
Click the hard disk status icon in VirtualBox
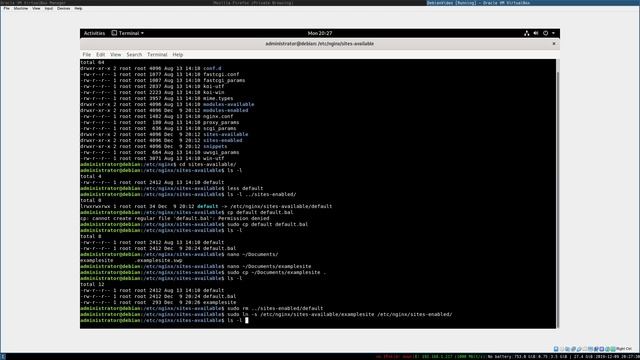[556, 349]
